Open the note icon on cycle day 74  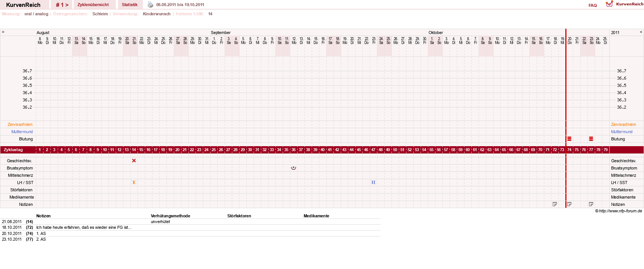click(x=569, y=204)
